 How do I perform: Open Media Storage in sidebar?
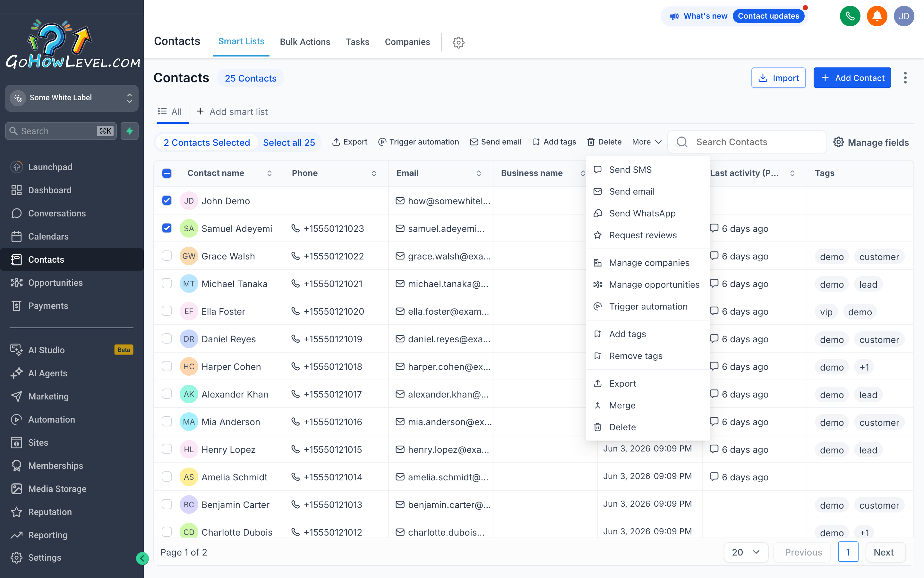72,489
